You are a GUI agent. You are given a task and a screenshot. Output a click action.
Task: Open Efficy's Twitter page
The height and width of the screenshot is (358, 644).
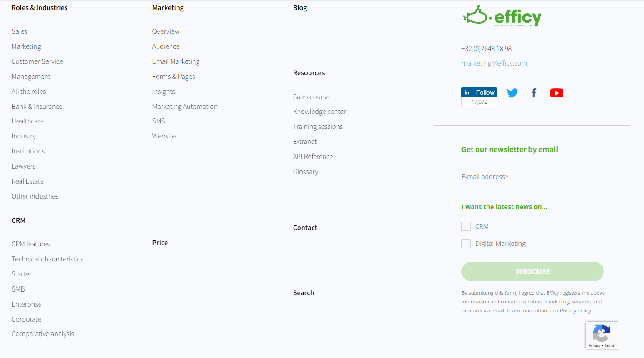[x=512, y=92]
